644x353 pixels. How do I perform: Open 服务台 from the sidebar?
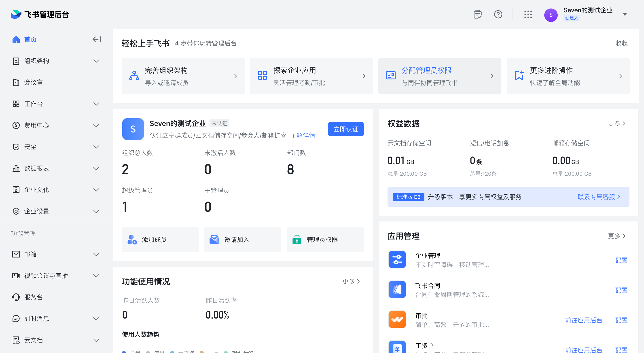[34, 297]
